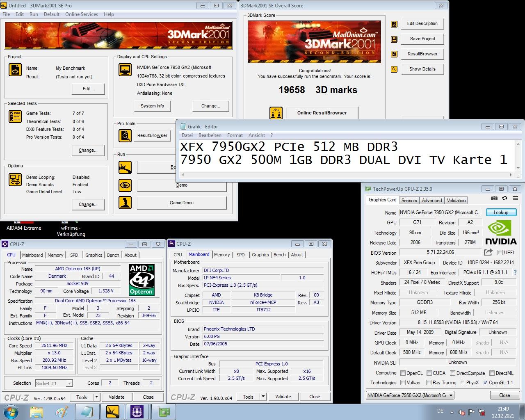Open Paint from the taskbar
This screenshot has height=420, width=525.
click(62, 412)
